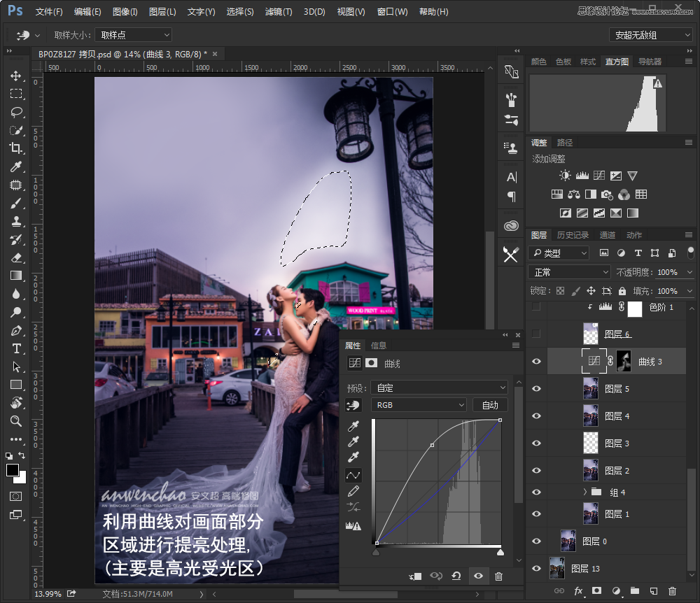Switch to the 路径 tab

(565, 143)
